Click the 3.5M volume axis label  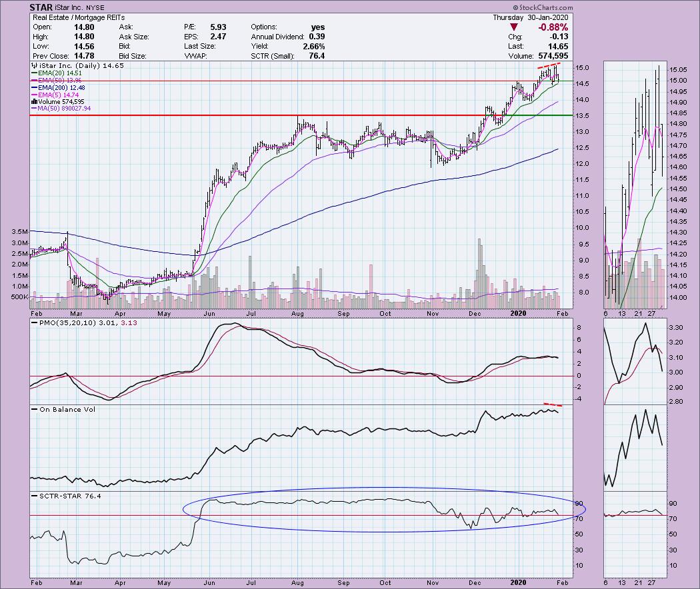pyautogui.click(x=20, y=232)
